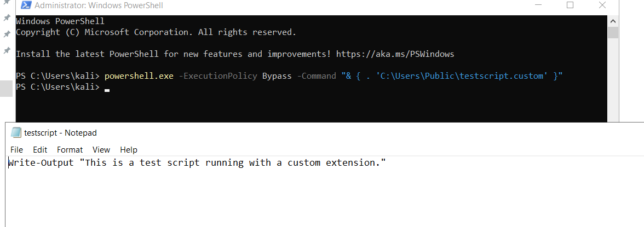The width and height of the screenshot is (644, 227).
Task: Minimize the PowerShell window
Action: point(539,5)
